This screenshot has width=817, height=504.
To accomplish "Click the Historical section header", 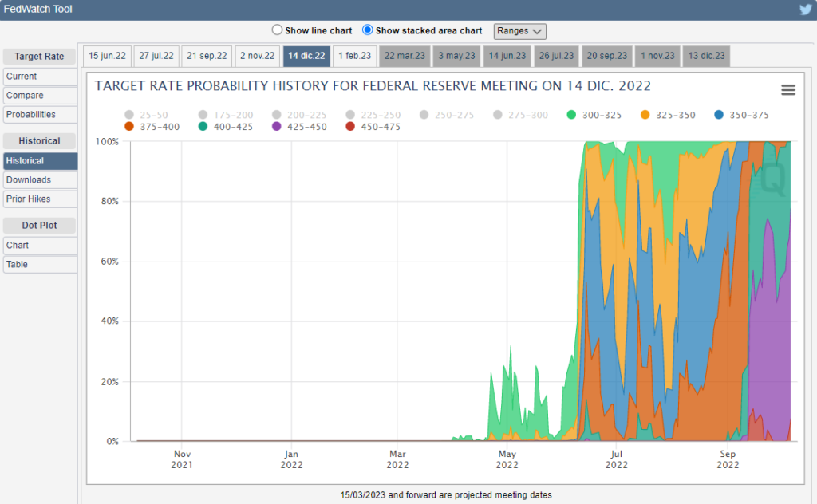I will point(39,141).
